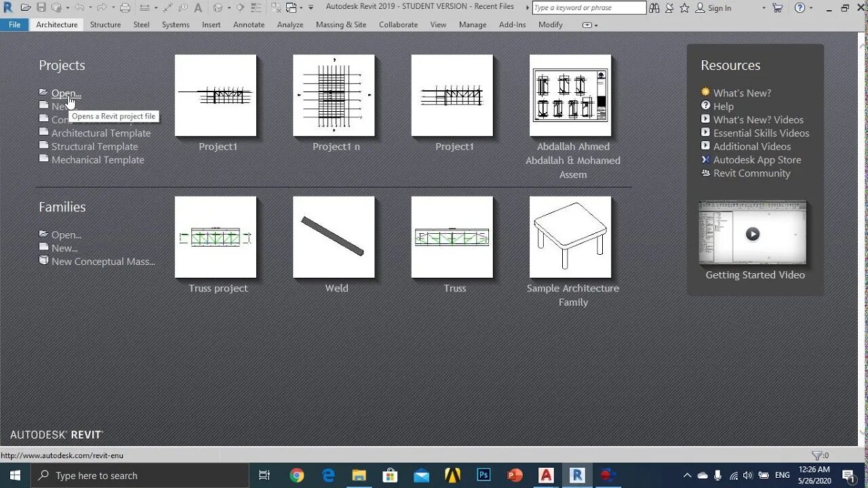This screenshot has width=868, height=488.
Task: Click the Projects Open... link
Action: pos(66,93)
